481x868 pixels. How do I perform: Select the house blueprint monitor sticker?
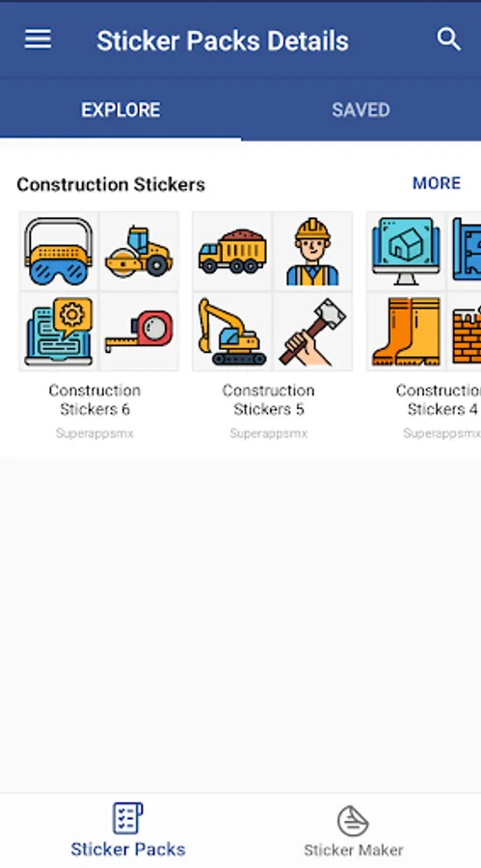click(x=406, y=251)
